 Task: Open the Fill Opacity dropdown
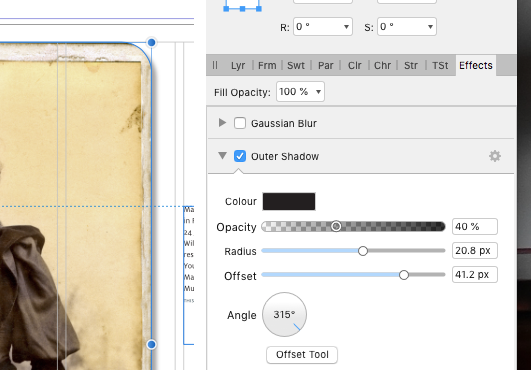click(300, 91)
